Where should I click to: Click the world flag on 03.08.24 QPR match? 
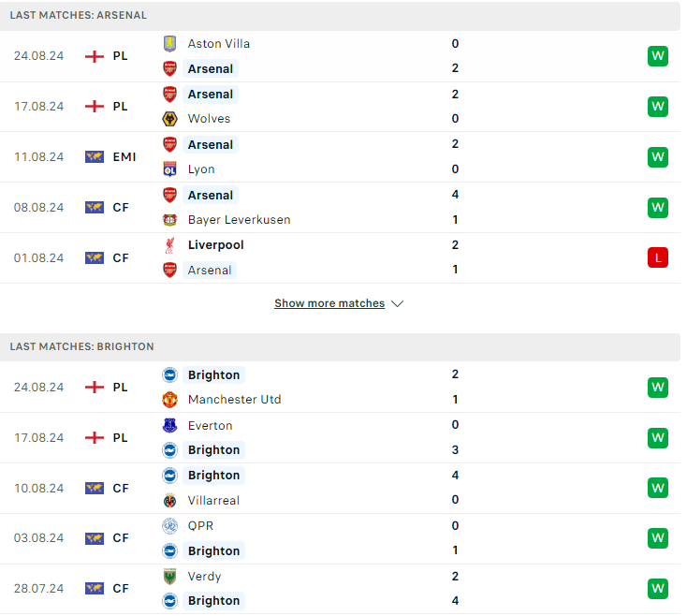point(95,538)
